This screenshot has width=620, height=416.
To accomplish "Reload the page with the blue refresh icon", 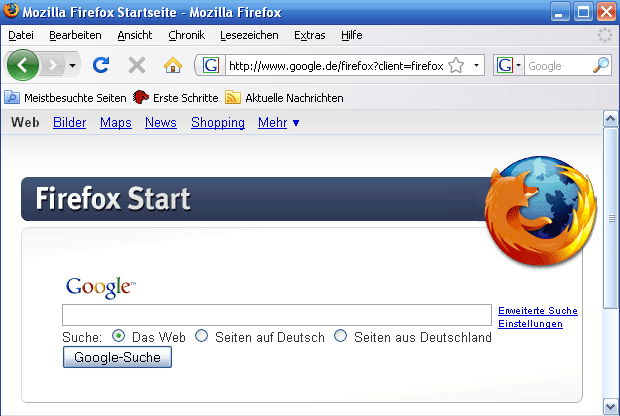I will click(x=101, y=65).
